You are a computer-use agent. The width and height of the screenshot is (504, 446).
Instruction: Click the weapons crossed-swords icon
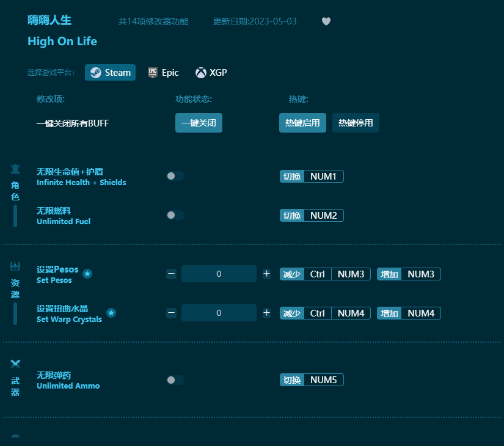click(x=15, y=364)
